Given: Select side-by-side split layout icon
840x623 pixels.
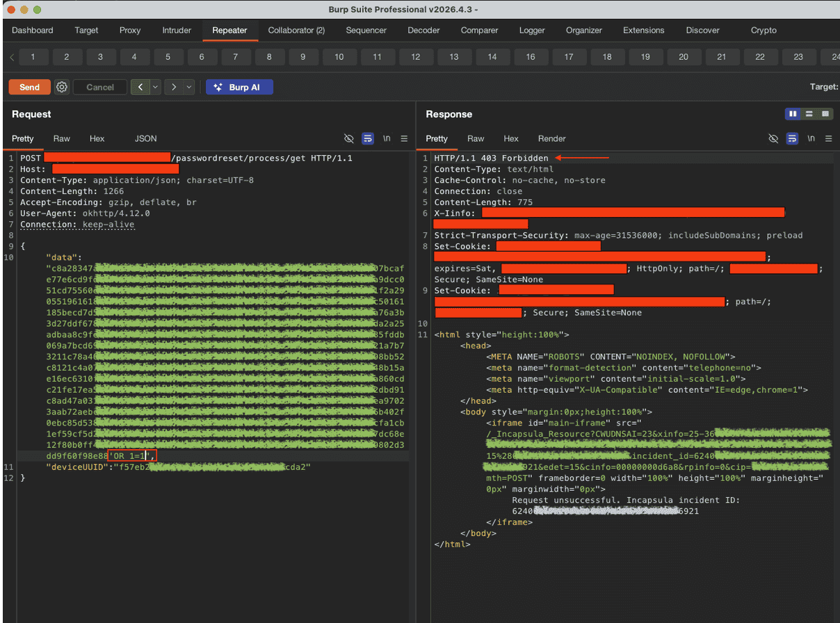Looking at the screenshot, I should click(x=793, y=114).
